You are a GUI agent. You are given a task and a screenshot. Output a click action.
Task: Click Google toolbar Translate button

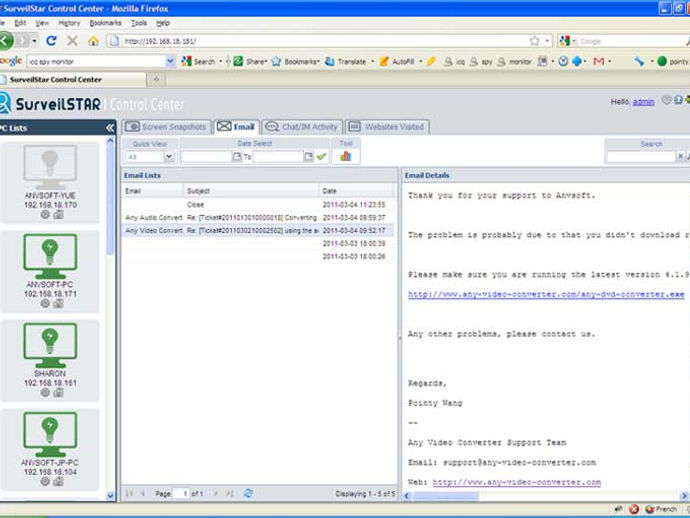click(346, 62)
